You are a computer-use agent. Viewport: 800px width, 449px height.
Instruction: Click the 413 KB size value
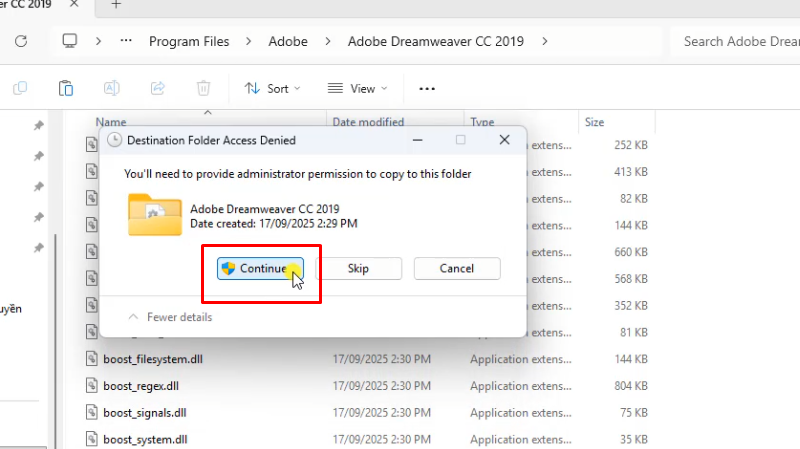click(x=631, y=171)
